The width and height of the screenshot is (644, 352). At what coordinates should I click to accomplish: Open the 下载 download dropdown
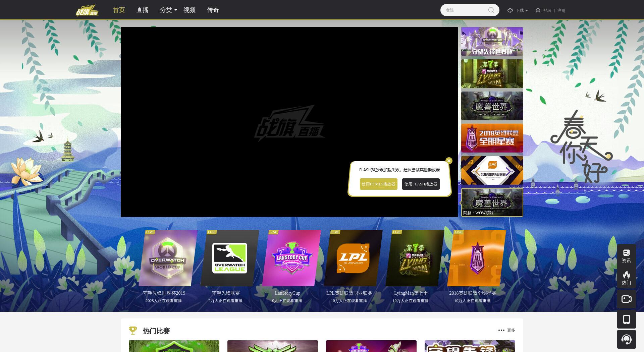click(x=522, y=10)
